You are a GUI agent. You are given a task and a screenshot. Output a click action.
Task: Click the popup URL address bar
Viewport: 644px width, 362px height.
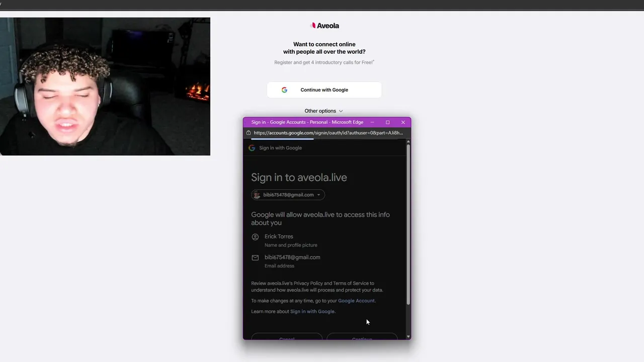pos(328,133)
